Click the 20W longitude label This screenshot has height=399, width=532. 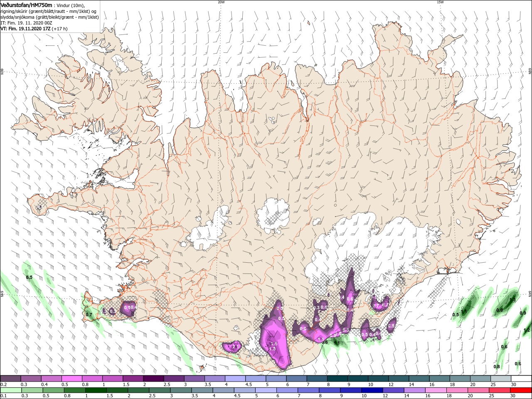221,2
